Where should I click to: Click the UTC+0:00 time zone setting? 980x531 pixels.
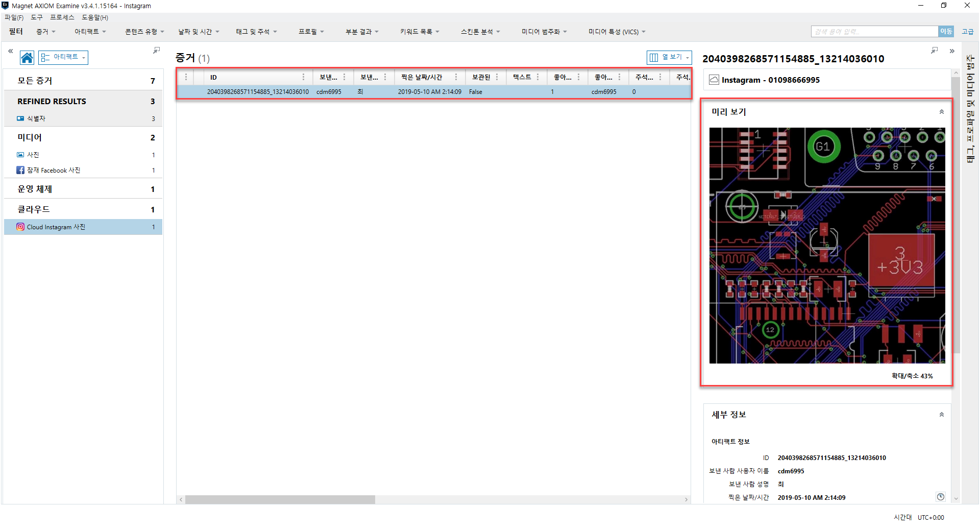[930, 517]
